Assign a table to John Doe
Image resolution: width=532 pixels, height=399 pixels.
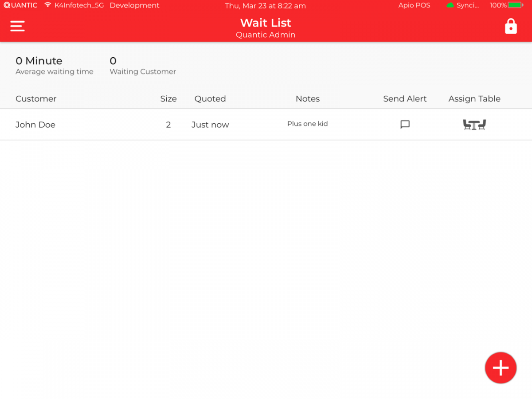474,125
